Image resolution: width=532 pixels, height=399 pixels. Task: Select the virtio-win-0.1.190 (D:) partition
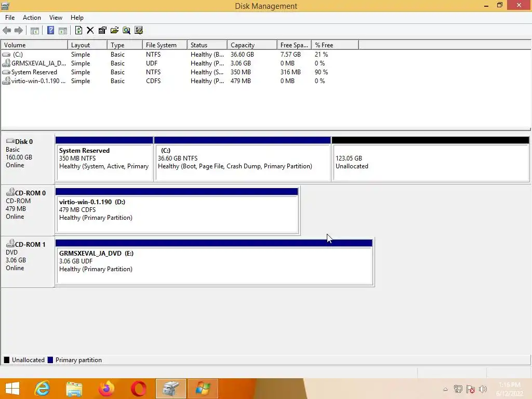click(x=177, y=211)
